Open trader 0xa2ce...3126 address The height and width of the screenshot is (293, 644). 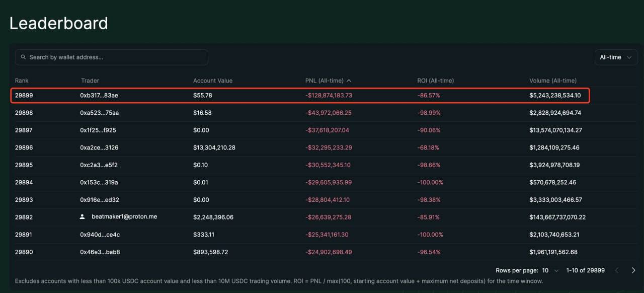click(99, 148)
